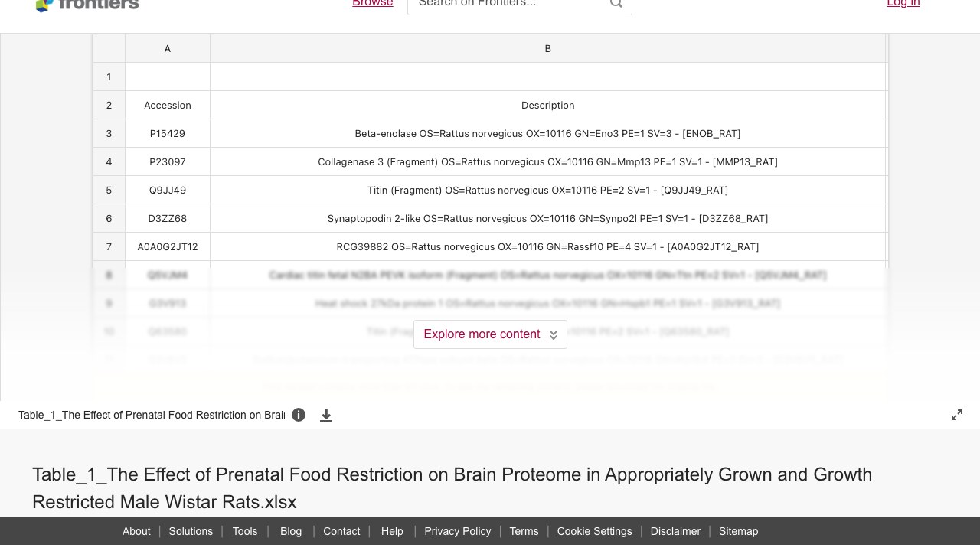Select cell containing A0A0G2JT12
Viewport: 980px width, 551px height.
point(168,246)
